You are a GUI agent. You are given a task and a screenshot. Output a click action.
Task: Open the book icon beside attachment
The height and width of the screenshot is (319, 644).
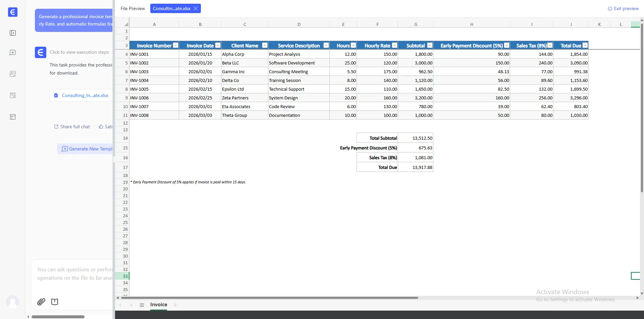(x=55, y=302)
